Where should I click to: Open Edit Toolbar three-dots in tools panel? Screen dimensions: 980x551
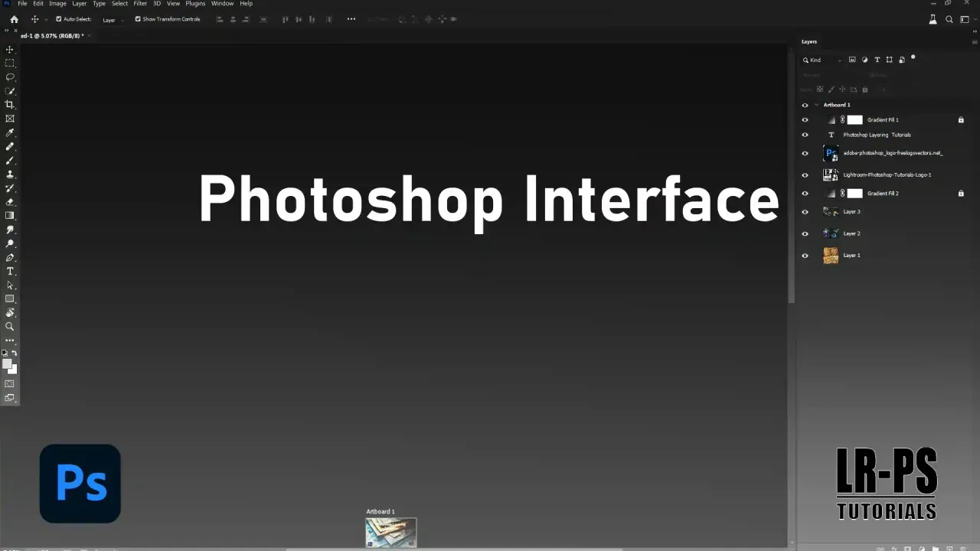coord(10,341)
